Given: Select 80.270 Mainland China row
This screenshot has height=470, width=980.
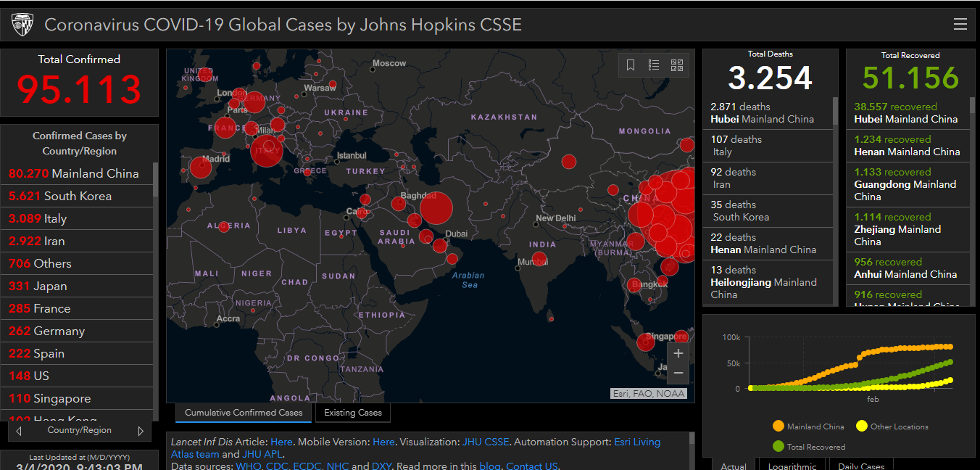Looking at the screenshot, I should [77, 173].
